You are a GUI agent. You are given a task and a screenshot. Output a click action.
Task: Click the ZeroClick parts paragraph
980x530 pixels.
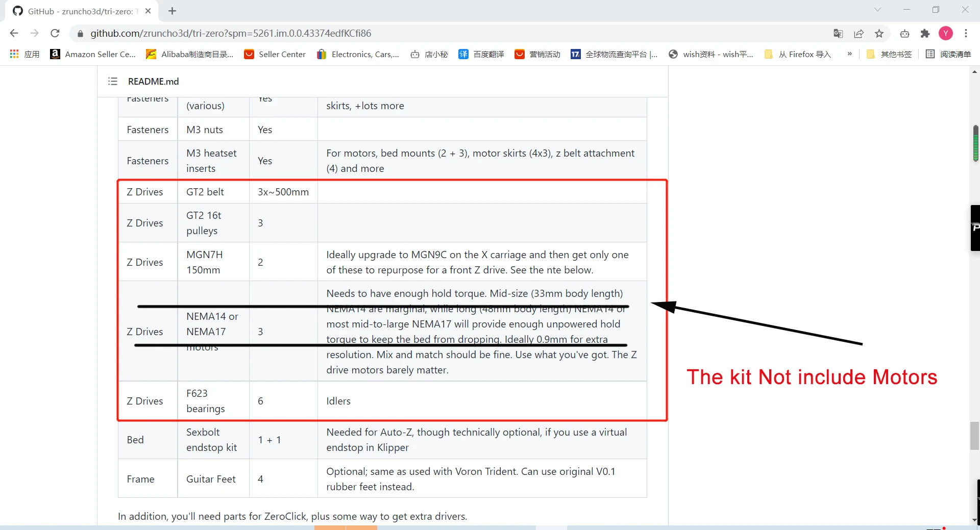point(292,516)
